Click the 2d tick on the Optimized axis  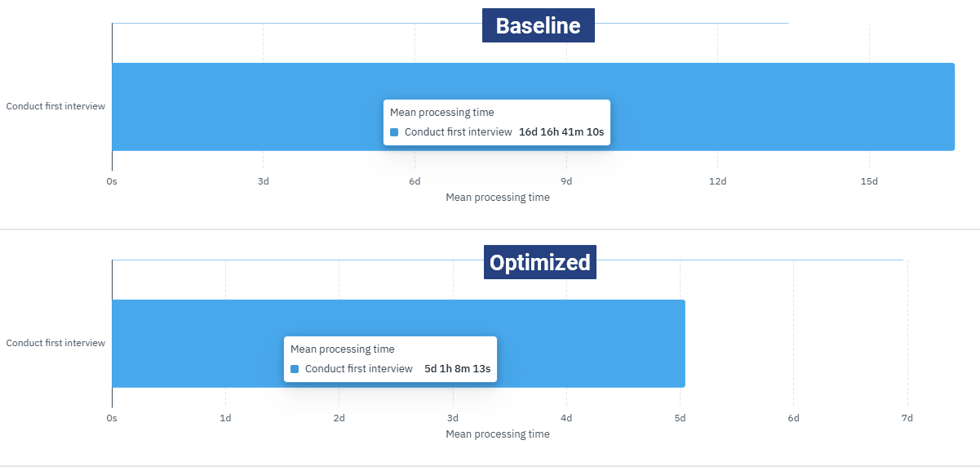pos(339,418)
